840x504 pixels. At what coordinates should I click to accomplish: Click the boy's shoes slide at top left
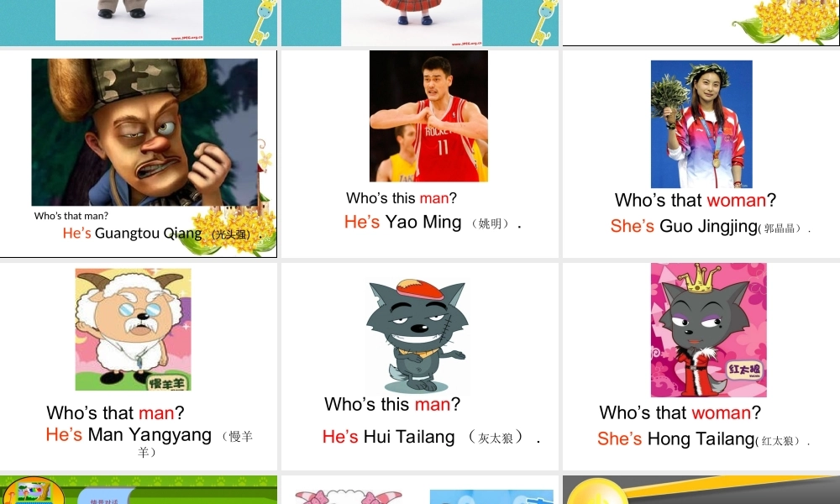point(139,23)
